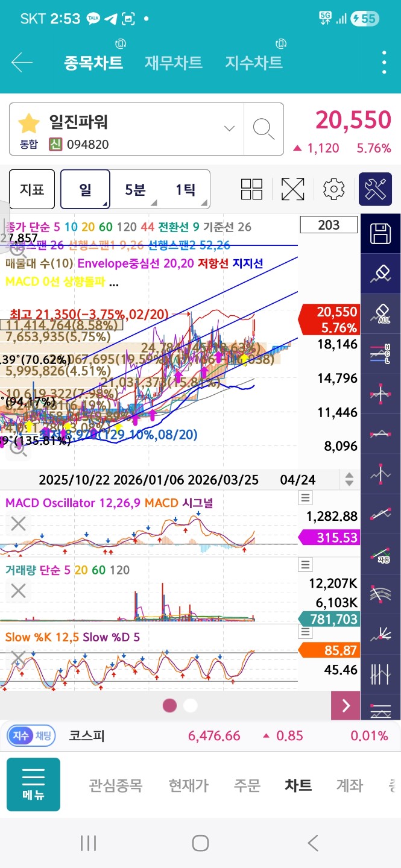This screenshot has height=868, width=401.
Task: Select the second white page dot
Action: point(190,705)
